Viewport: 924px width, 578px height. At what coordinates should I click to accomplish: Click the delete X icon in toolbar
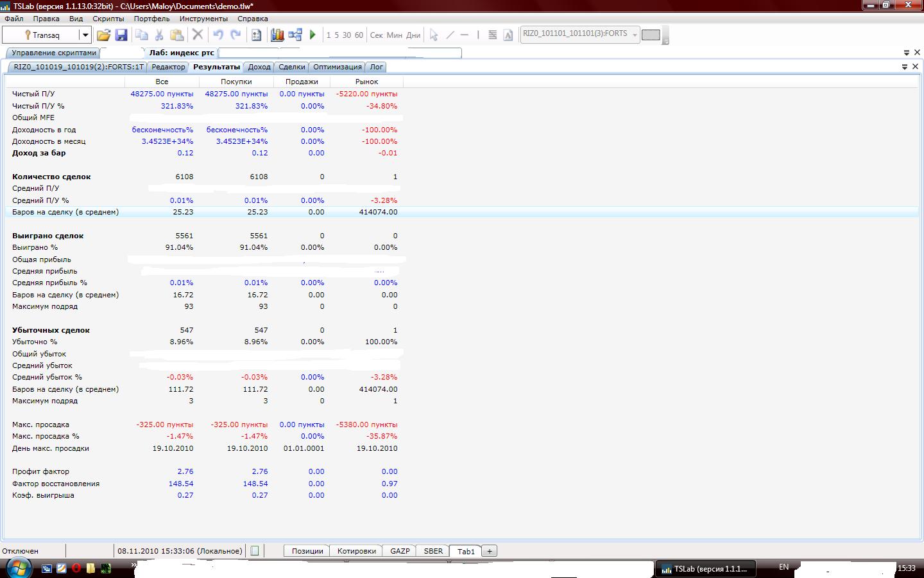coord(198,35)
